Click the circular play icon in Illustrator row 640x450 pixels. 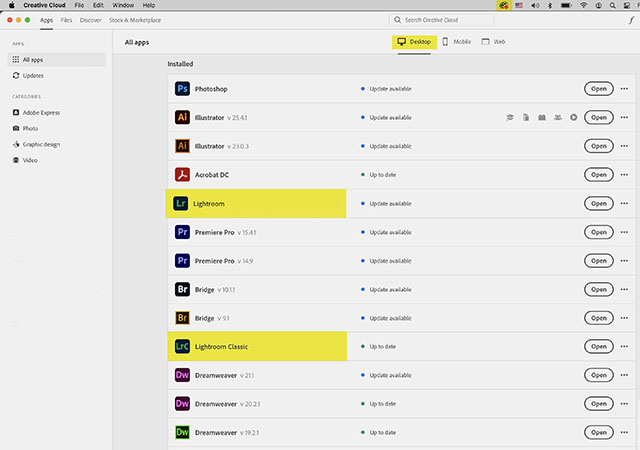[x=573, y=118]
